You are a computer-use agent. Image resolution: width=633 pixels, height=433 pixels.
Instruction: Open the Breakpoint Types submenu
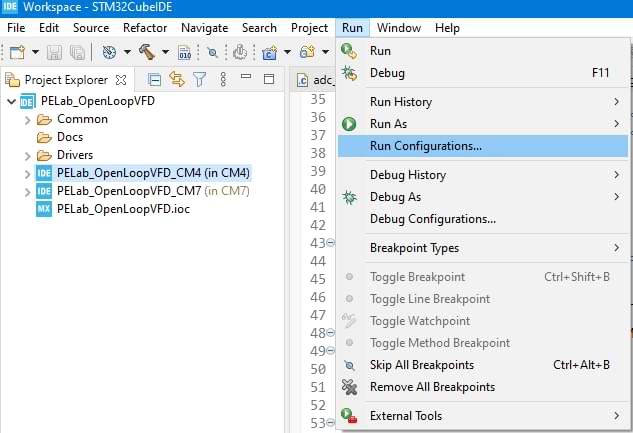coord(483,248)
